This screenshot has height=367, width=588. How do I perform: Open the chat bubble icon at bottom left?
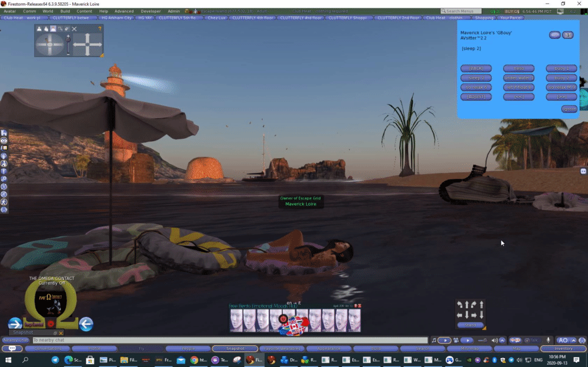(x=12, y=349)
